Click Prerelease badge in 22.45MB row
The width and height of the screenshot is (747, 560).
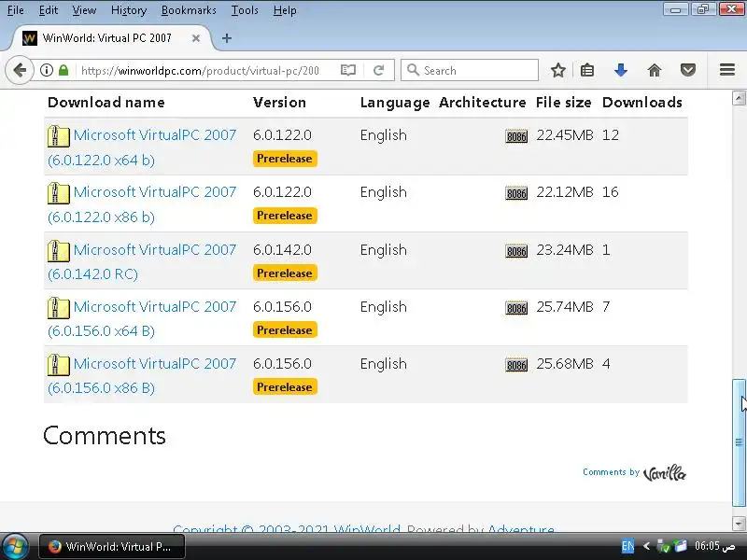285,159
